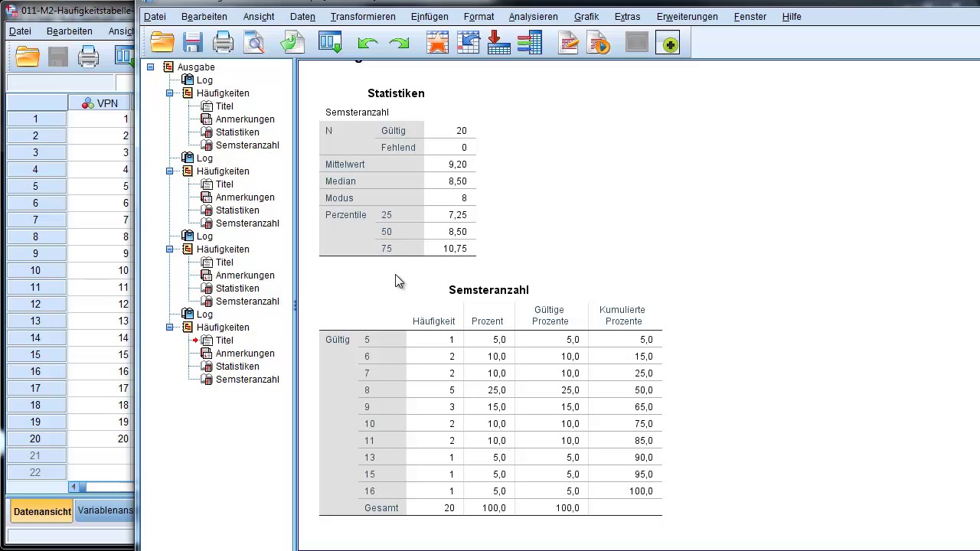The width and height of the screenshot is (980, 551).
Task: Open the Hilfe menu
Action: tap(792, 16)
